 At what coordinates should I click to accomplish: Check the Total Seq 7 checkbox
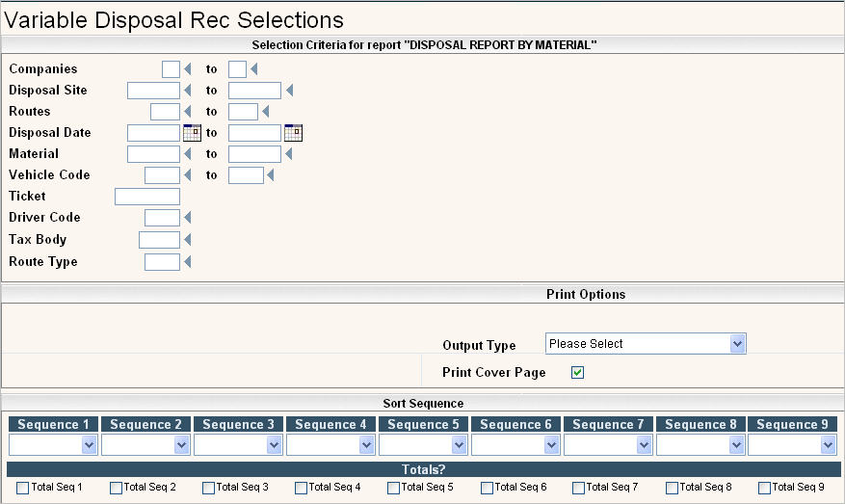579,488
